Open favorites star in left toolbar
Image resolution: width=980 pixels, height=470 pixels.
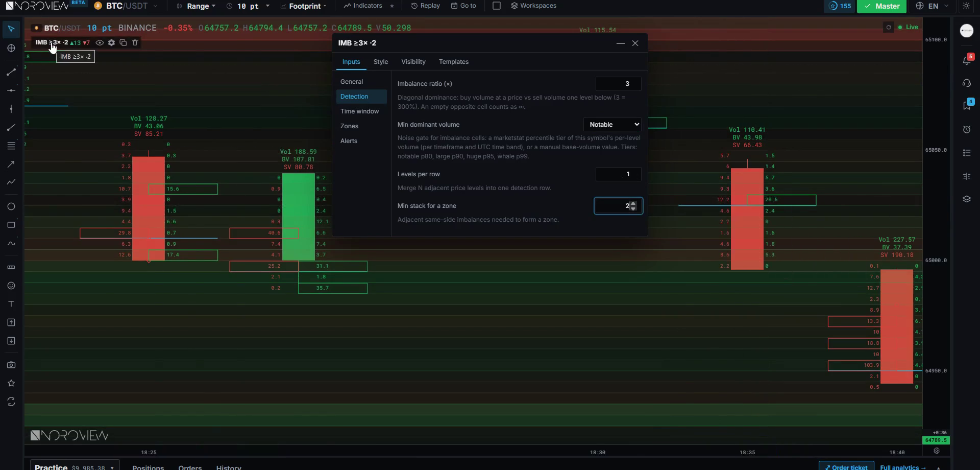click(x=11, y=383)
